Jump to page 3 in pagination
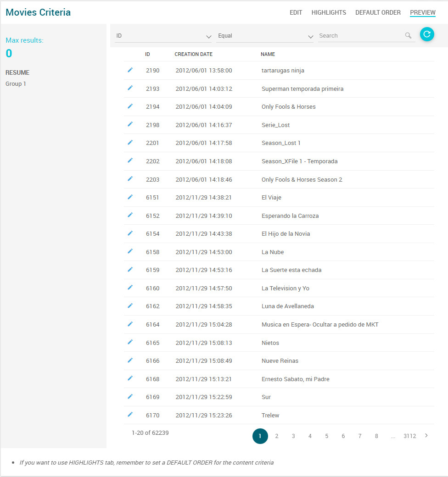 coord(293,436)
